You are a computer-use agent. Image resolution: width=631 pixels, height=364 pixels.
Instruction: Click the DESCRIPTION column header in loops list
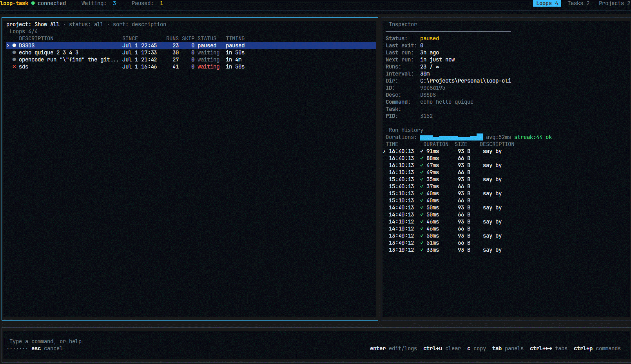tap(36, 38)
